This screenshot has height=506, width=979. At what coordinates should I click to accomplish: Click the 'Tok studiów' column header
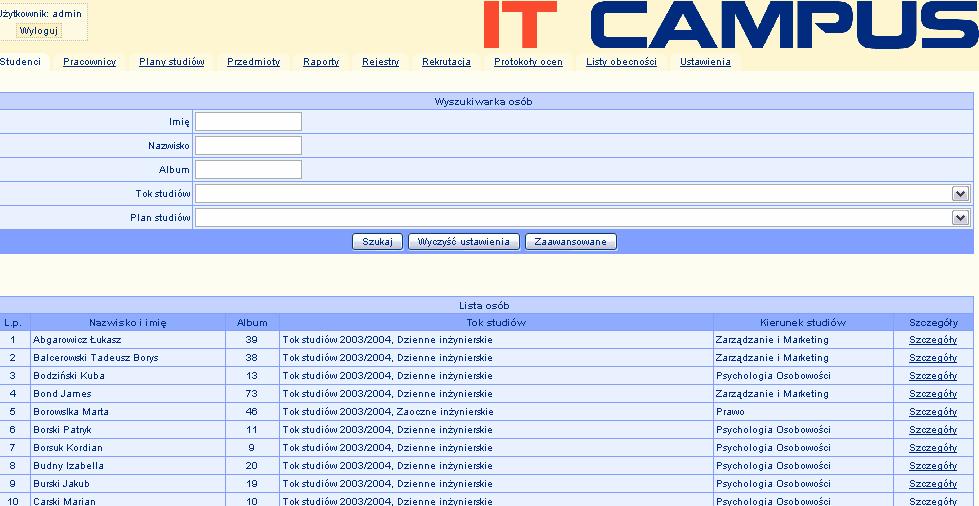point(496,322)
